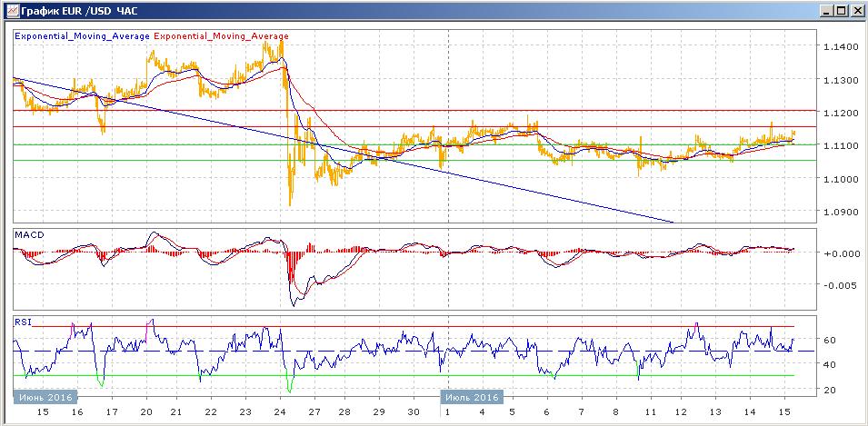Screen dimensions: 868x426
Task: Click the MACD indicator panel label
Action: tap(30, 235)
